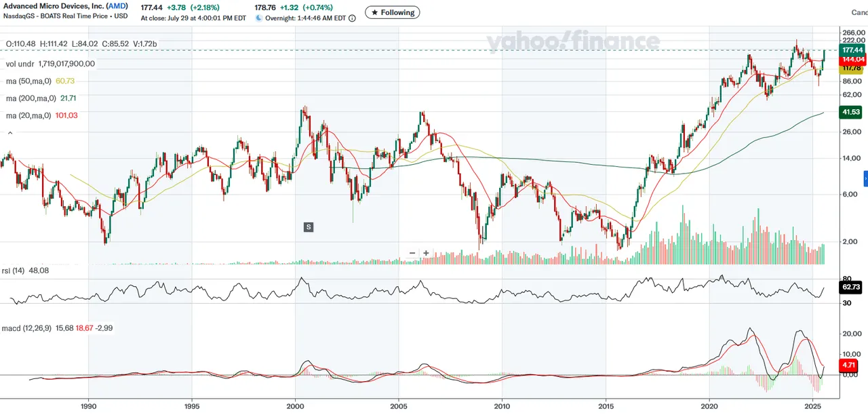Click the 101.03 twenty-period MA value

66,116
